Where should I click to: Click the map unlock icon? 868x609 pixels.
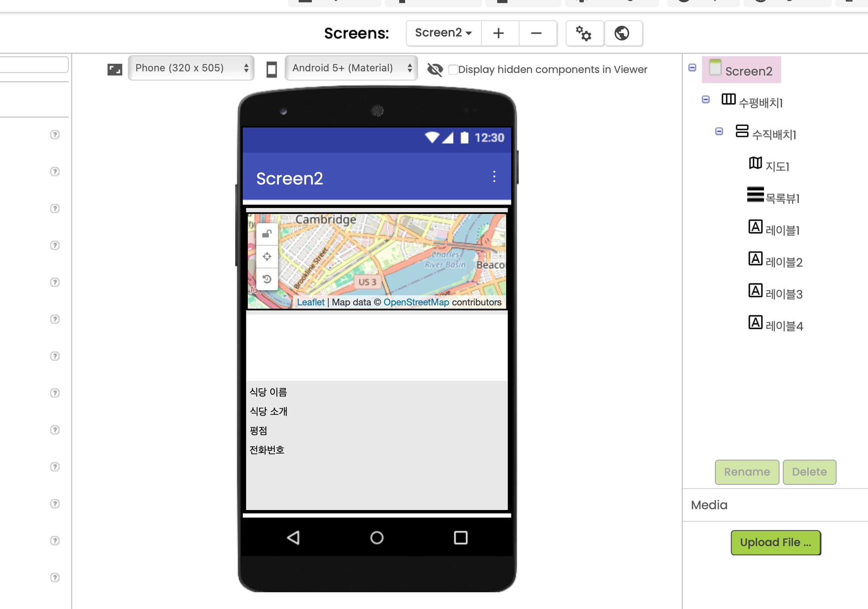(267, 234)
